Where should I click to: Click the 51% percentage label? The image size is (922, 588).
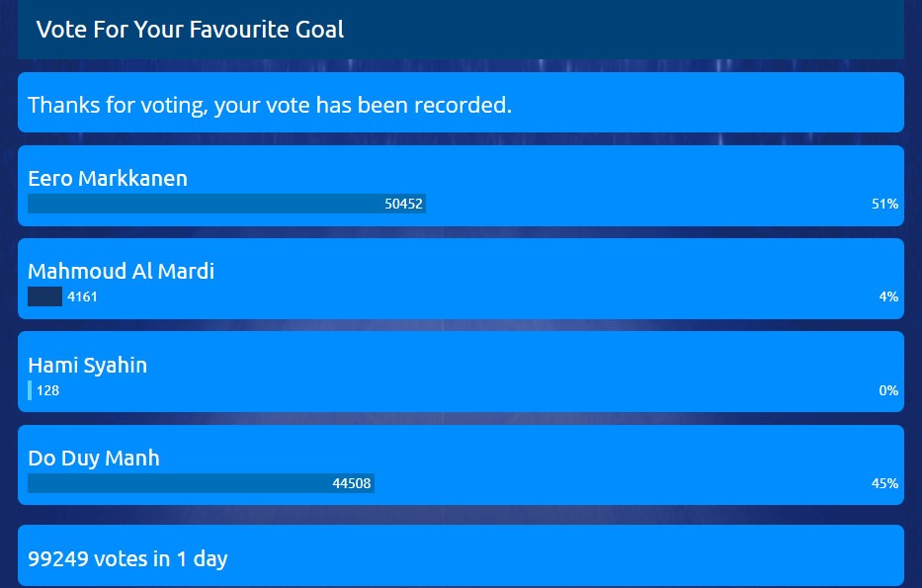pos(884,204)
